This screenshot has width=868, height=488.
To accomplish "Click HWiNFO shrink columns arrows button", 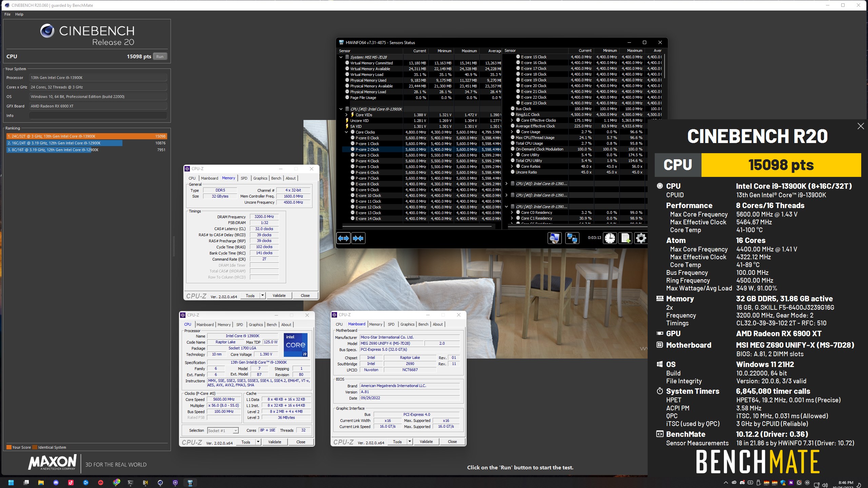I will [358, 238].
